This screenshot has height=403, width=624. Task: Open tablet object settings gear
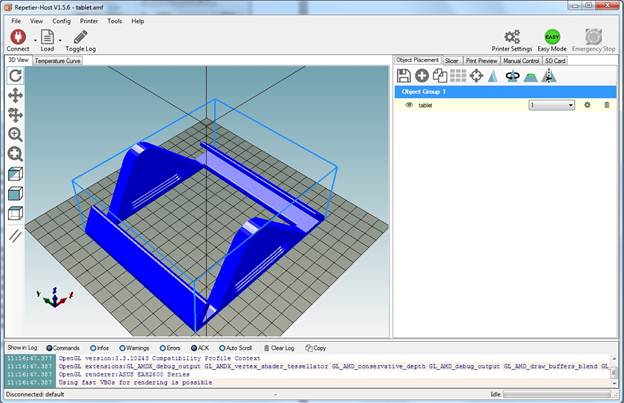click(x=587, y=105)
